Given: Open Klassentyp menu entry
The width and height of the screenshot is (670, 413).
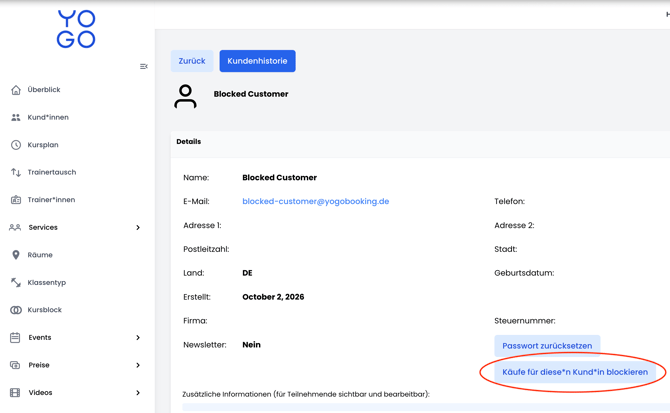Looking at the screenshot, I should click(x=47, y=282).
